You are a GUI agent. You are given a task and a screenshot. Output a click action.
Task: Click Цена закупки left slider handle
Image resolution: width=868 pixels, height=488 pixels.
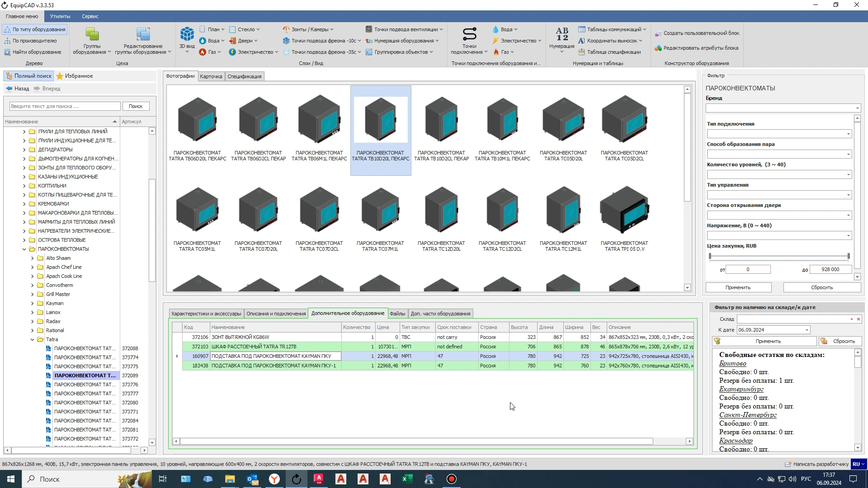pos(710,256)
